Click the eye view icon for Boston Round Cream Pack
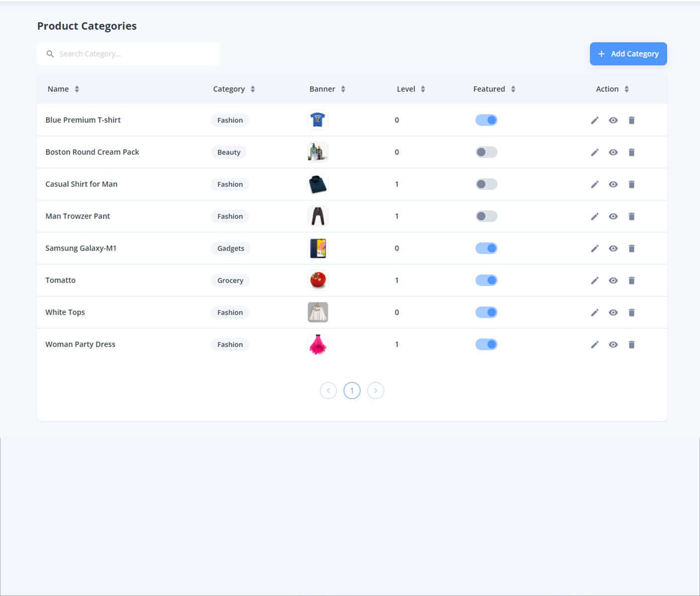Viewport: 700px width, 596px height. pos(613,152)
